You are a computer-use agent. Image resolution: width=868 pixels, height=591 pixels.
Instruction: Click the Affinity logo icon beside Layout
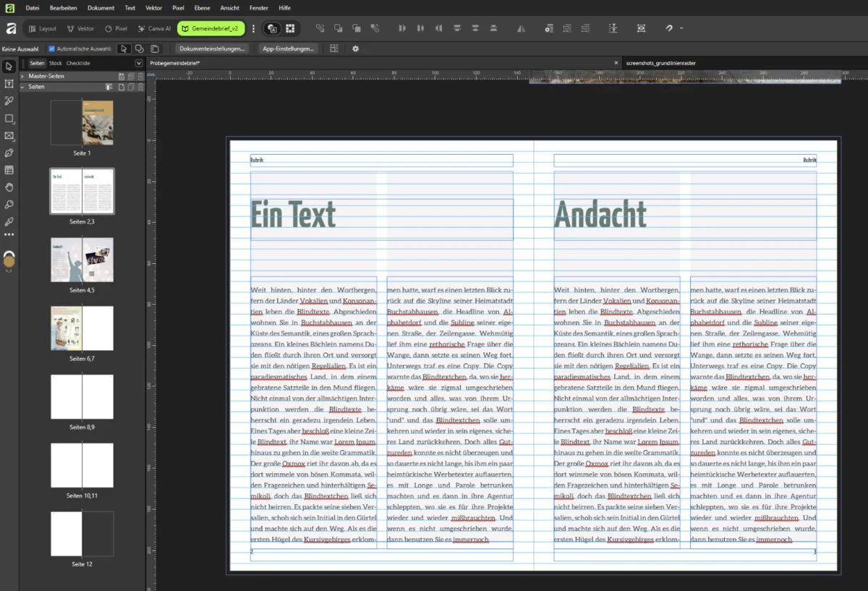11,29
